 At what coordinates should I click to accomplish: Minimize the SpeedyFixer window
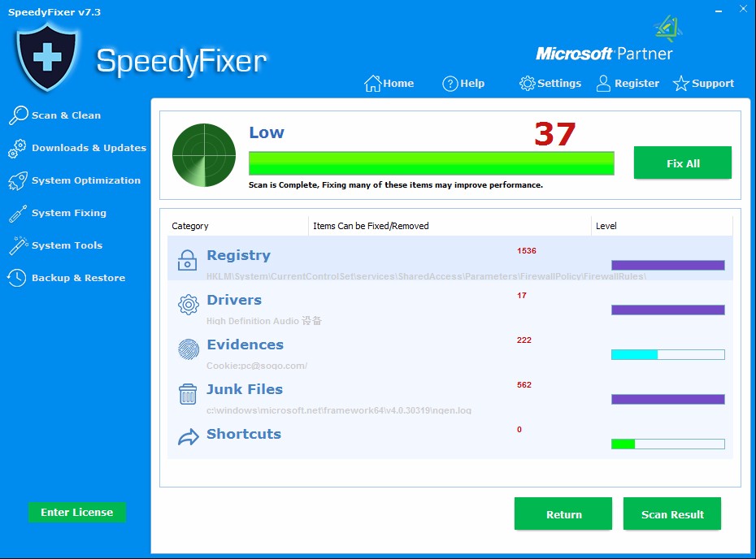point(719,11)
